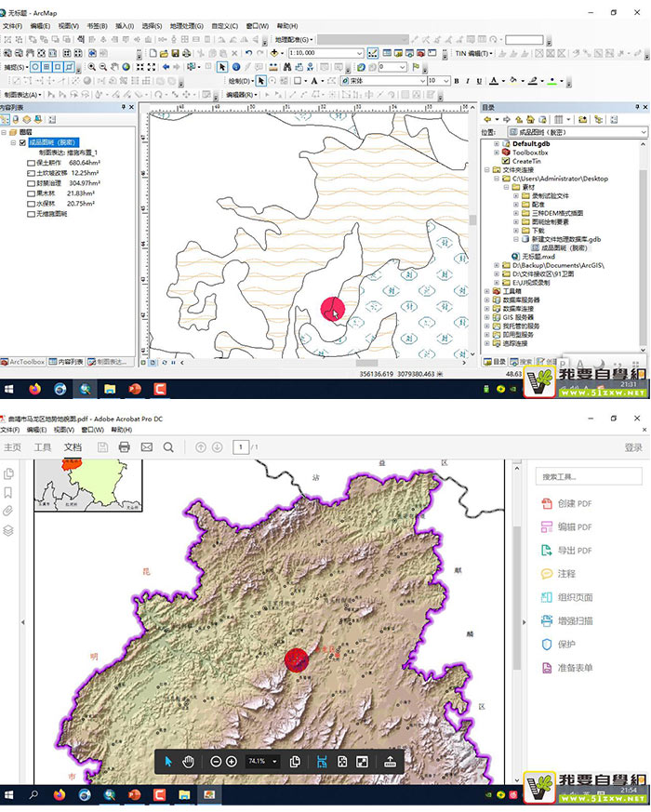The image size is (651, 812).
Task: Open page thumbnails sidebar icon in Acrobat
Action: [x=8, y=473]
